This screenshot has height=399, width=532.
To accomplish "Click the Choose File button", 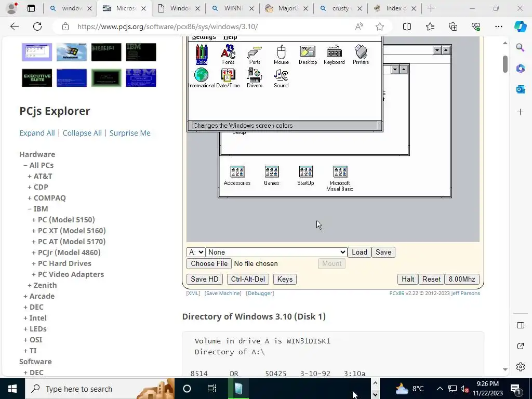I will tap(209, 263).
